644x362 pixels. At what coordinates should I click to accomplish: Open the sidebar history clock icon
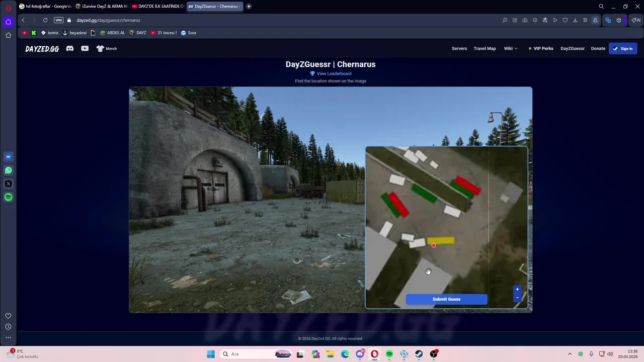click(8, 327)
